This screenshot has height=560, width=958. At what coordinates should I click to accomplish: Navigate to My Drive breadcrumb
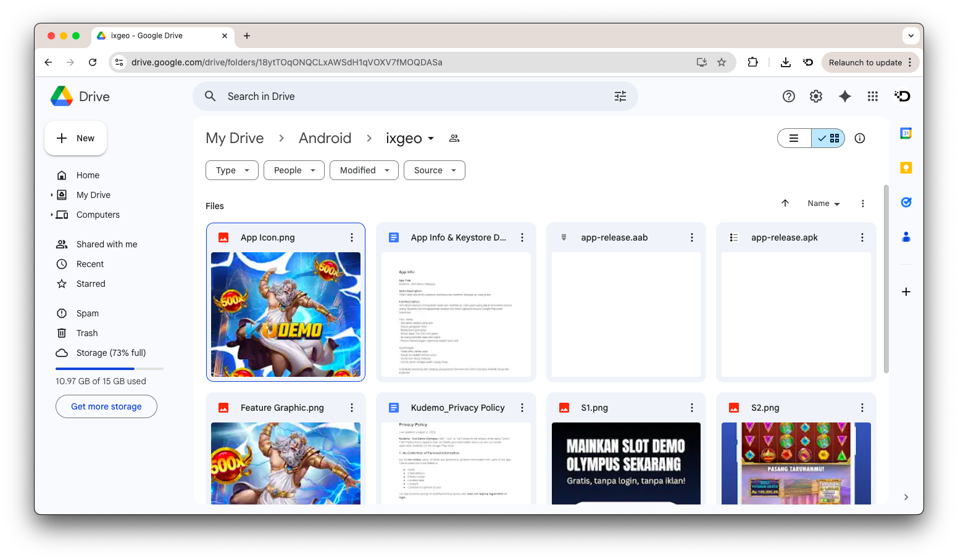(235, 138)
